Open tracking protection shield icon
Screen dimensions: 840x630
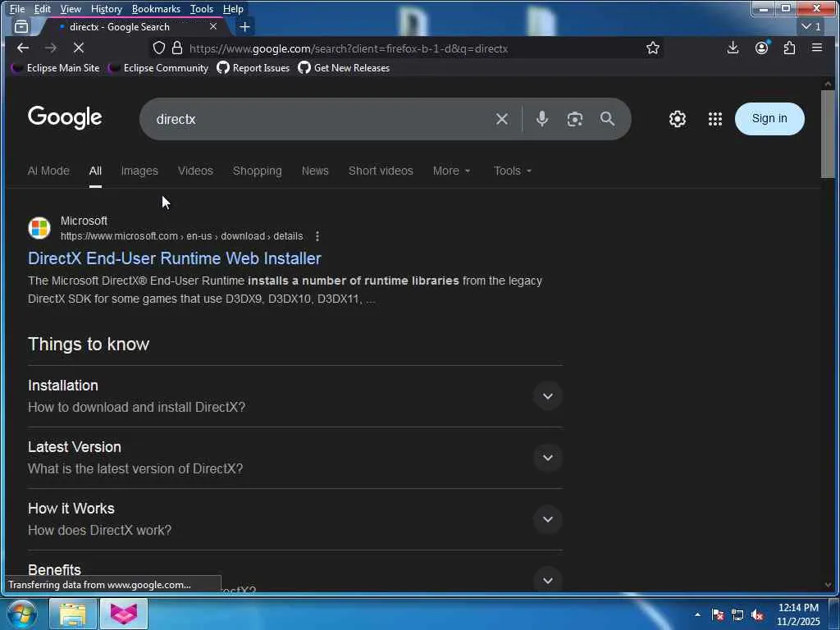click(x=159, y=48)
